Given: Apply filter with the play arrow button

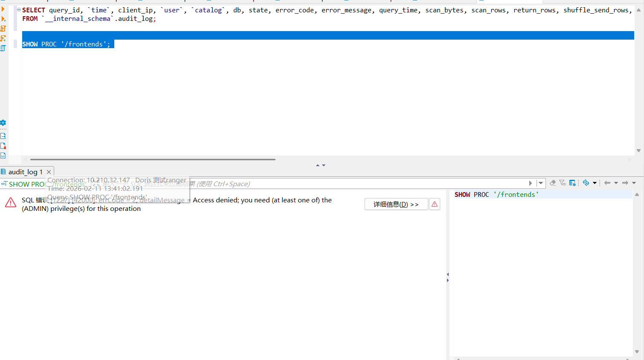Looking at the screenshot, I should 531,183.
